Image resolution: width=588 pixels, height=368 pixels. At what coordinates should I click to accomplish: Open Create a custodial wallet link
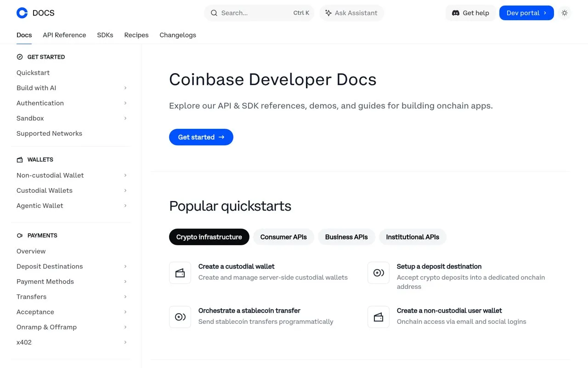pyautogui.click(x=237, y=266)
